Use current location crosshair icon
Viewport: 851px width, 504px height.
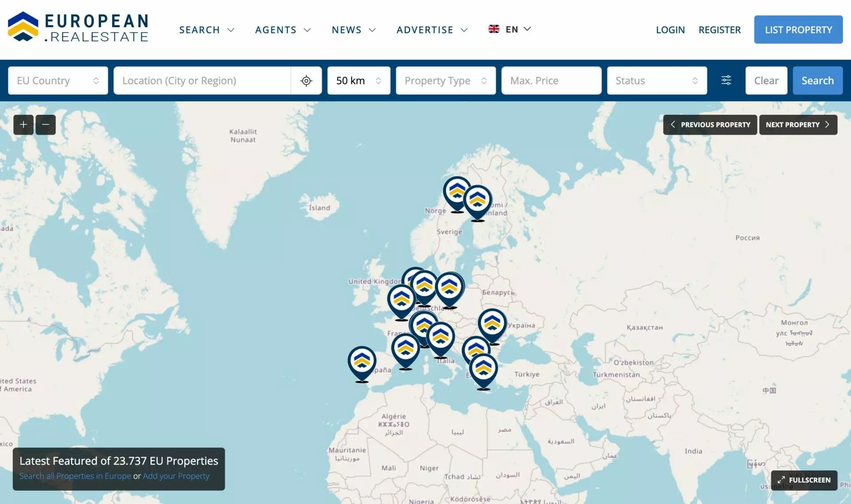pyautogui.click(x=306, y=81)
